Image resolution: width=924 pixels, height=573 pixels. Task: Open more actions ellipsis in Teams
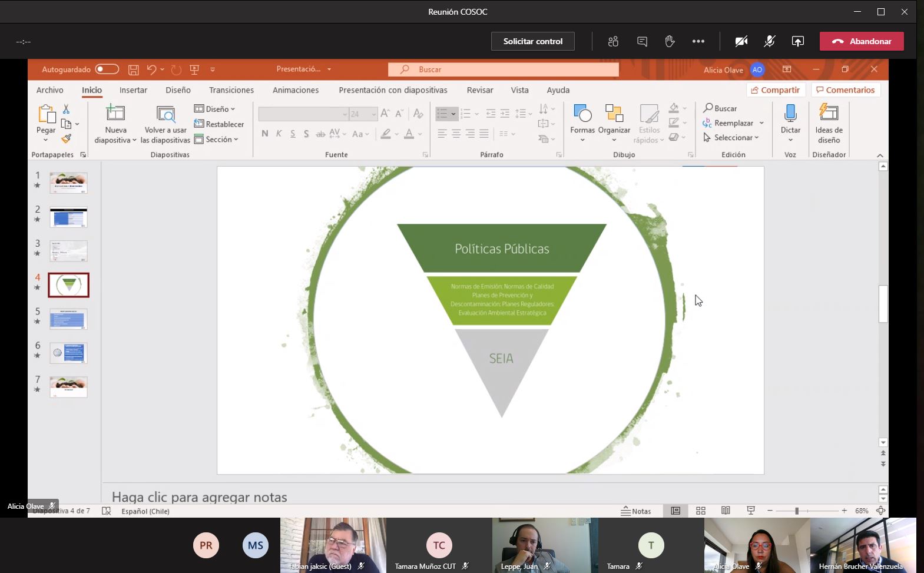click(x=698, y=41)
